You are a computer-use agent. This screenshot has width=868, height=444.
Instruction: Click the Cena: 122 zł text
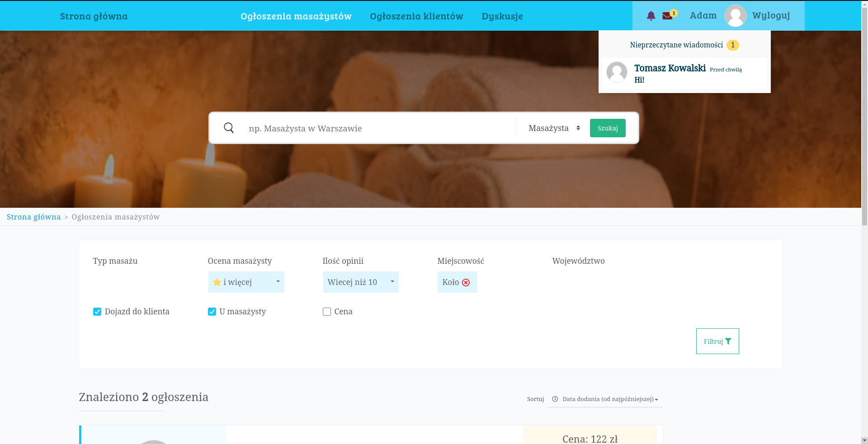(x=590, y=439)
